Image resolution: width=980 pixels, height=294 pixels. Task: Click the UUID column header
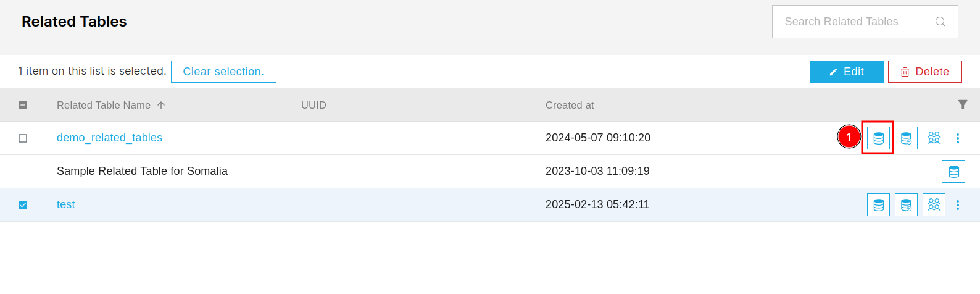(314, 105)
